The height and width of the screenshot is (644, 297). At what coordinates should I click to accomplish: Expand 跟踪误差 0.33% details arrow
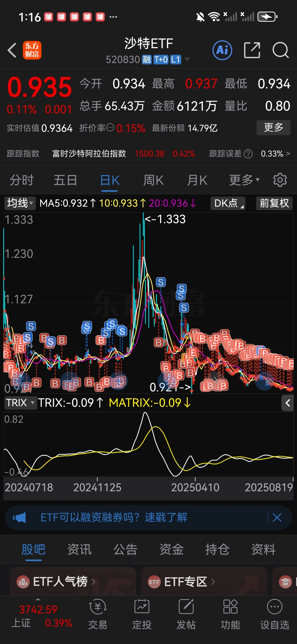[x=288, y=154]
